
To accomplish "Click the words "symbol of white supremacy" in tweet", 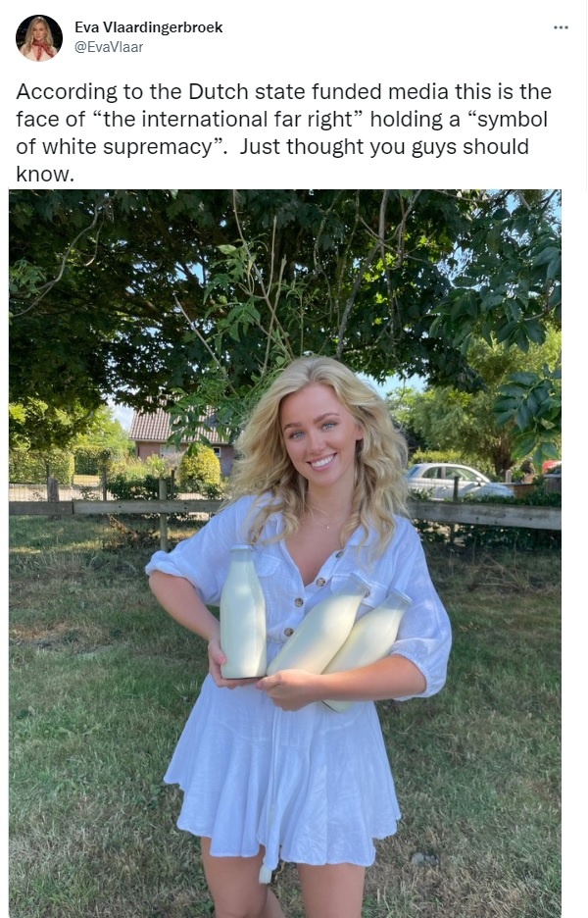I will (x=281, y=132).
